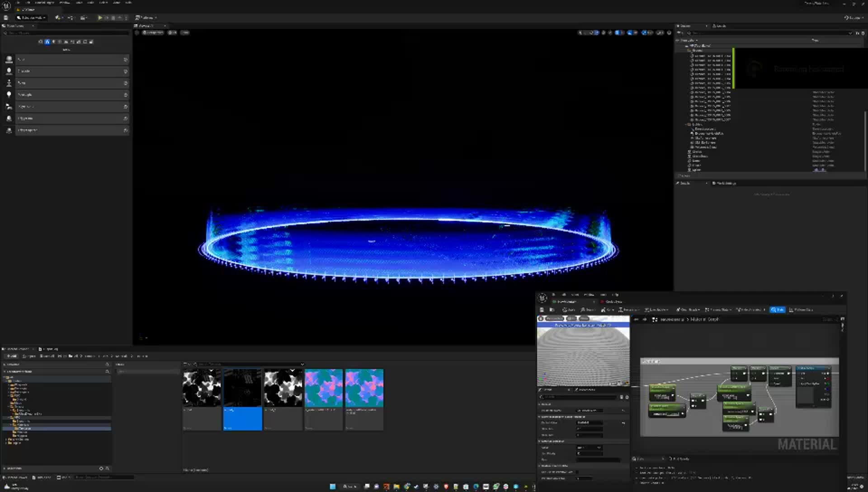Viewport: 868px width, 492px height.
Task: Select the Lights category icon in Place Actors panel
Action: point(54,41)
